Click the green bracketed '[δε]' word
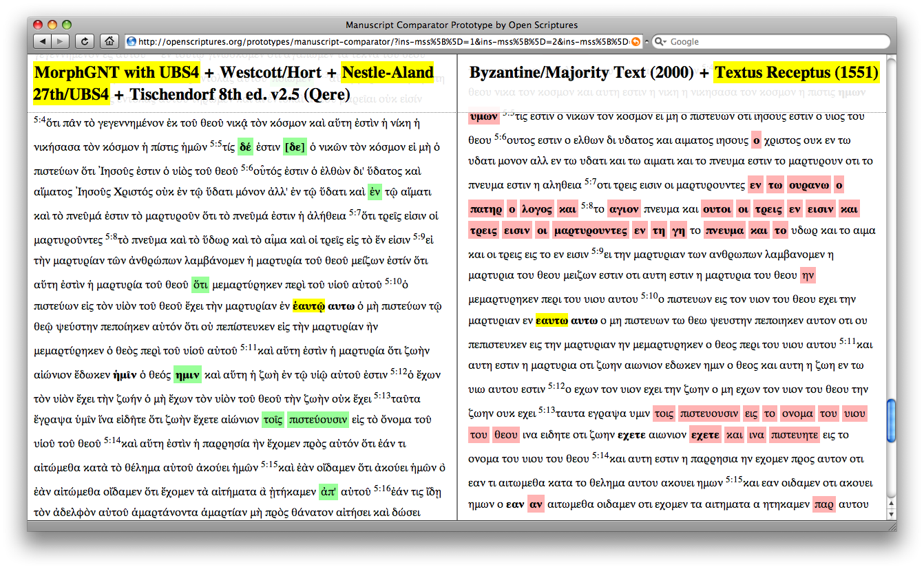Screen dimensions: 924x569 [x=295, y=147]
